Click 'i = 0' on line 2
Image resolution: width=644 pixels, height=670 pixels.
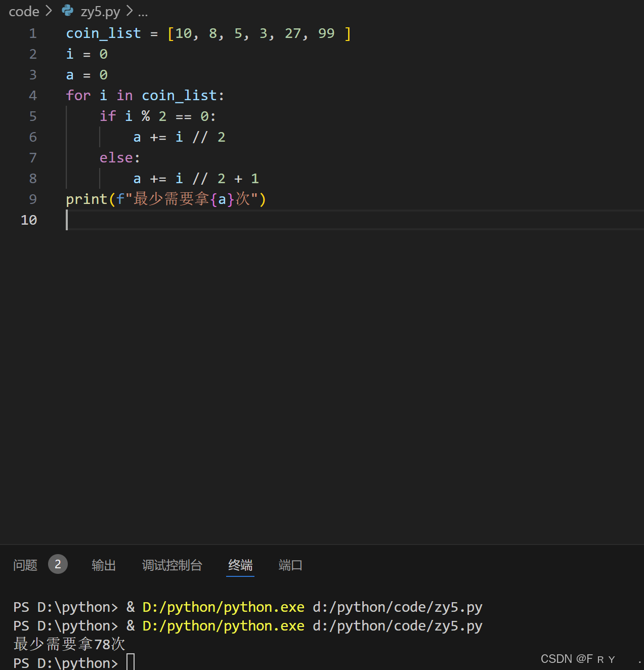[x=87, y=54]
